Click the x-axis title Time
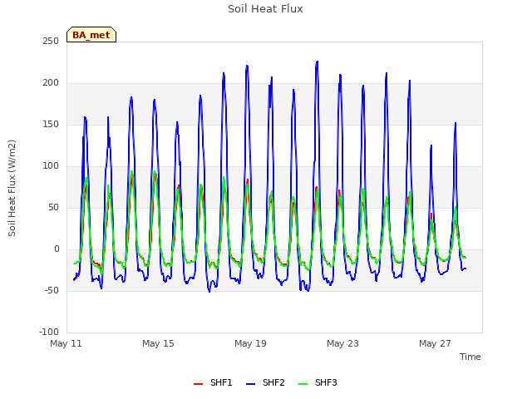 (470, 357)
